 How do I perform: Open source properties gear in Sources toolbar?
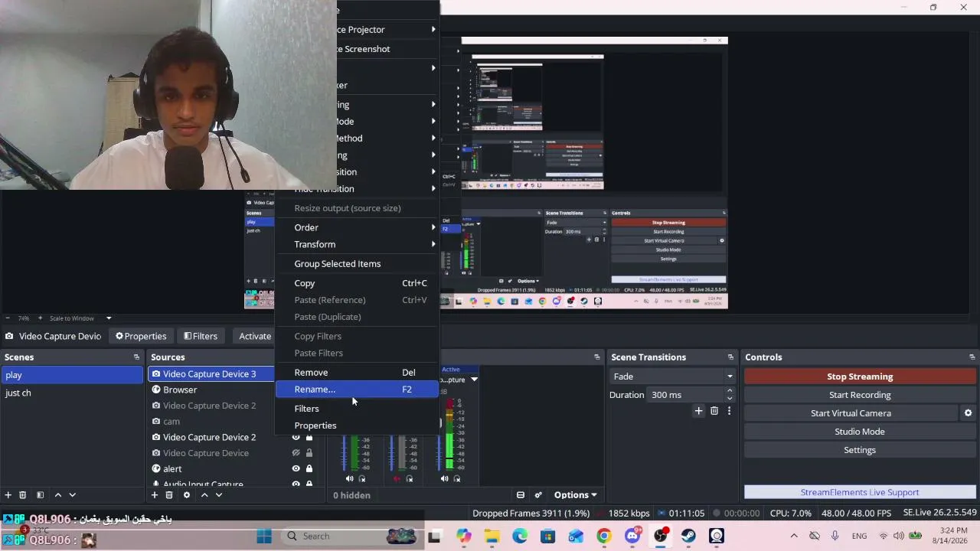coord(186,495)
